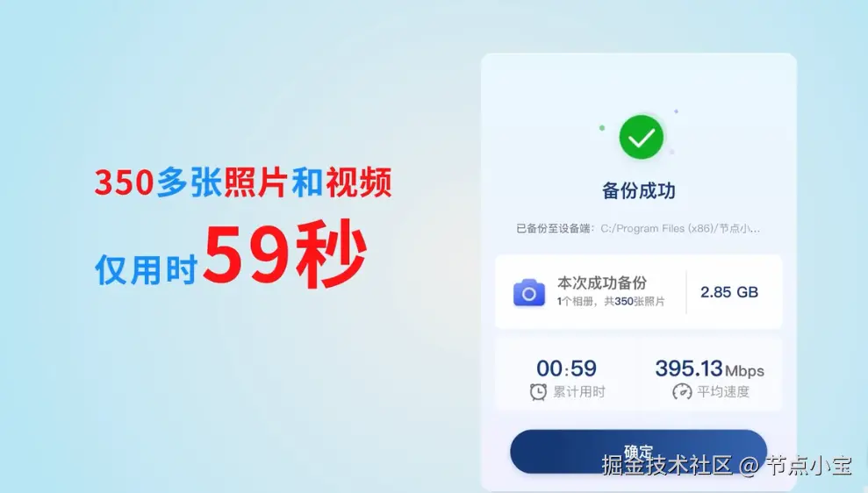The height and width of the screenshot is (493, 868).
Task: Click the 2.85 GB size value
Action: coord(729,292)
